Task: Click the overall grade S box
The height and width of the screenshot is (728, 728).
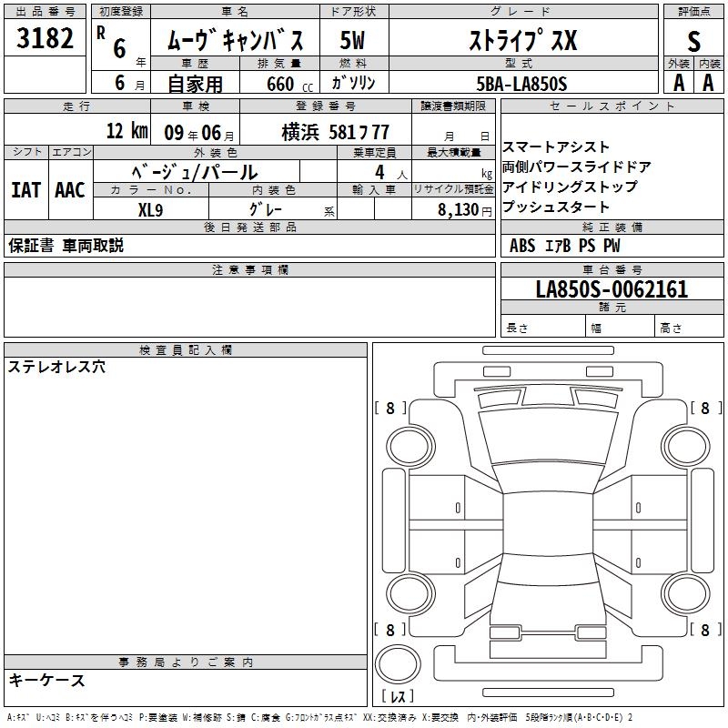Action: (x=693, y=39)
